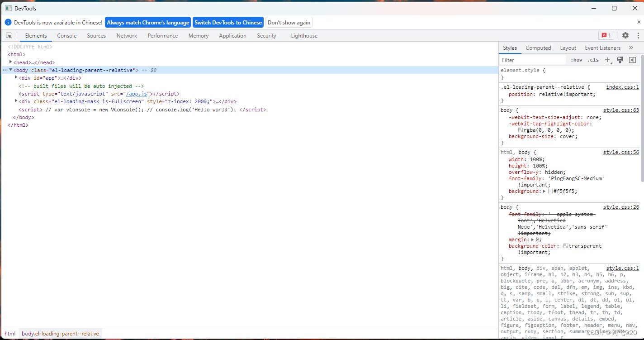Select the built files comment node

pyautogui.click(x=81, y=86)
